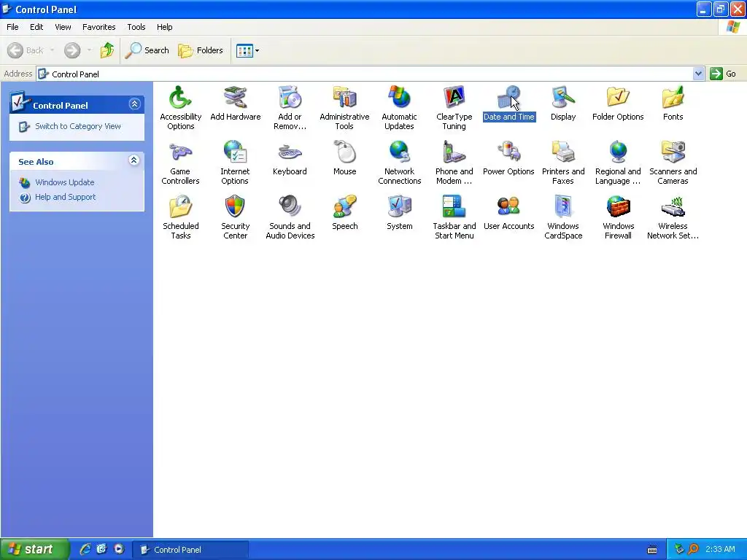
Task: Click the Go button
Action: pos(723,74)
